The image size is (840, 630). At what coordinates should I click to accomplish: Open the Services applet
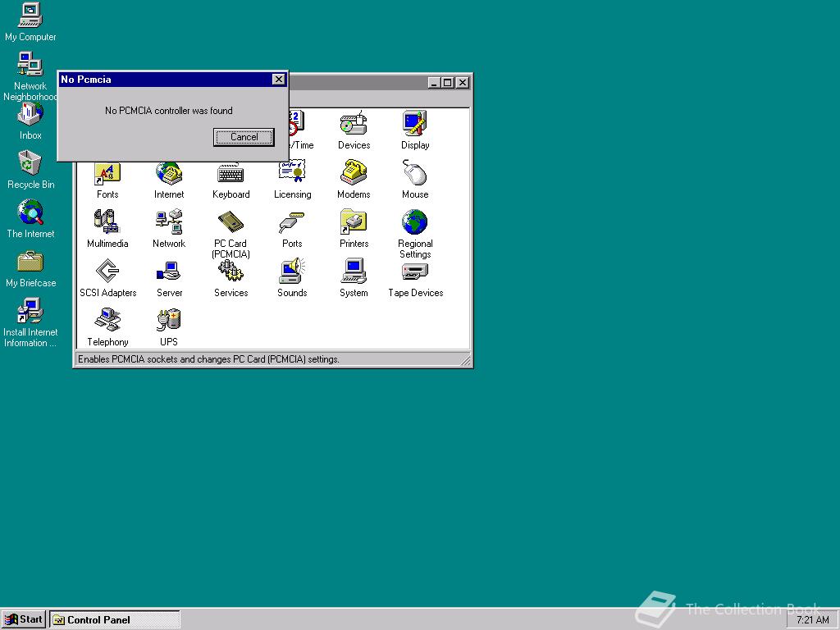point(231,278)
